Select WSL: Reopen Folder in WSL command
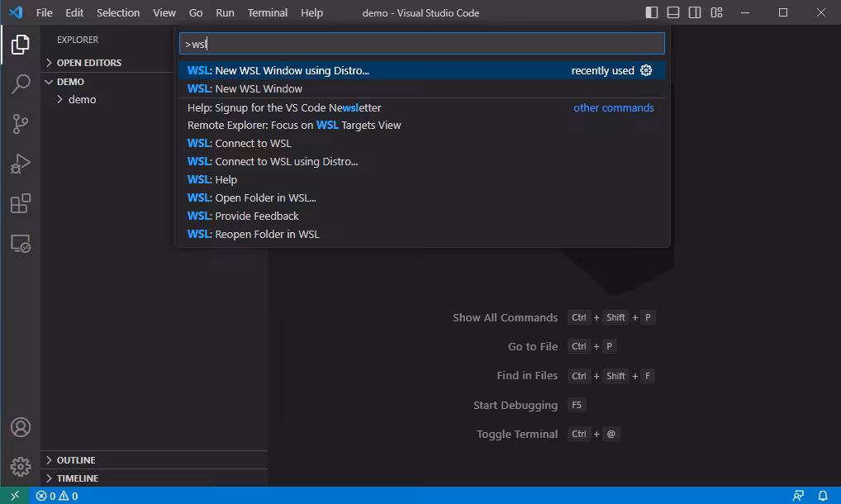Image resolution: width=841 pixels, height=504 pixels. tap(421, 235)
